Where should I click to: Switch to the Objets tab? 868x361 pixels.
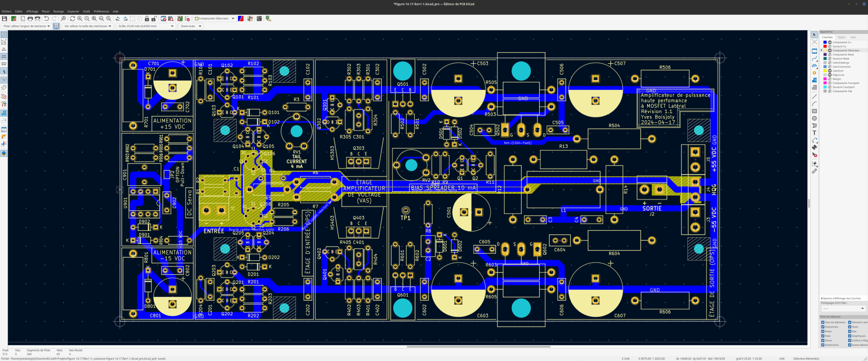[841, 37]
